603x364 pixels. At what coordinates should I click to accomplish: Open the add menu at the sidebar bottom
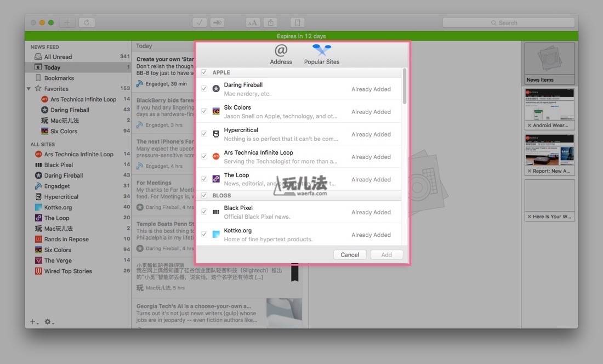point(34,322)
